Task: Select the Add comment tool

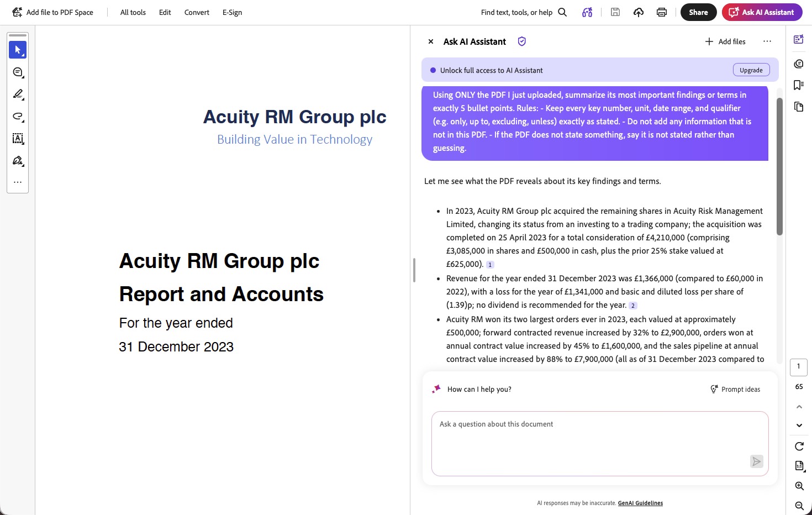Action: (x=18, y=72)
